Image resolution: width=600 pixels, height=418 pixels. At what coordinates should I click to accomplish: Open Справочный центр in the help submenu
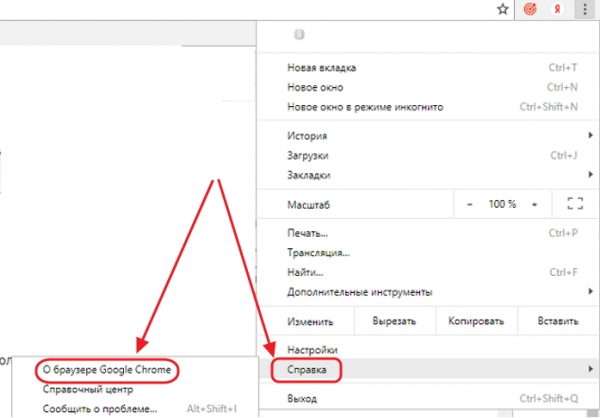88,389
